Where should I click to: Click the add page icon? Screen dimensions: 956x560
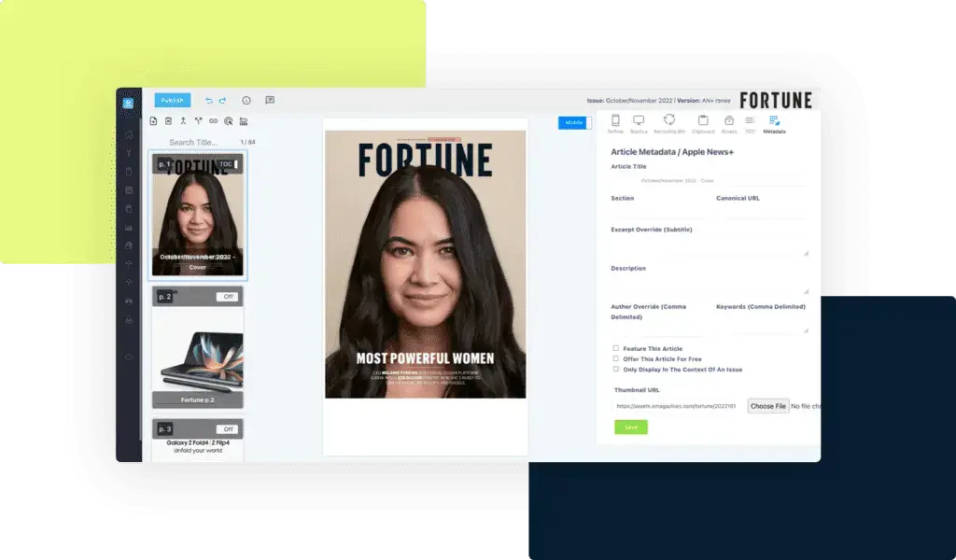pos(154,121)
